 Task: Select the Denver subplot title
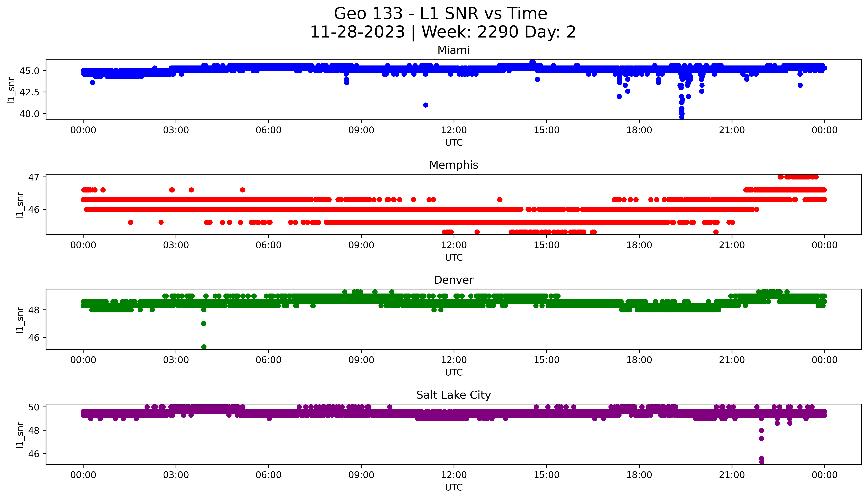pyautogui.click(x=453, y=280)
